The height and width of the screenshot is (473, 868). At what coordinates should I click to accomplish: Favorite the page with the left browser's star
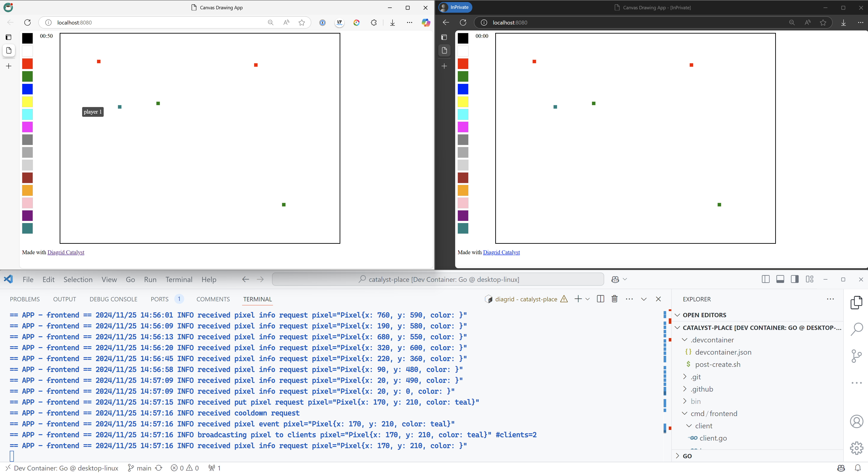(x=302, y=23)
